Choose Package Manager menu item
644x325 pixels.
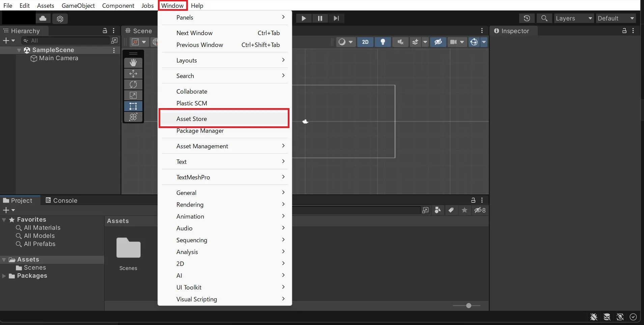[224, 131]
